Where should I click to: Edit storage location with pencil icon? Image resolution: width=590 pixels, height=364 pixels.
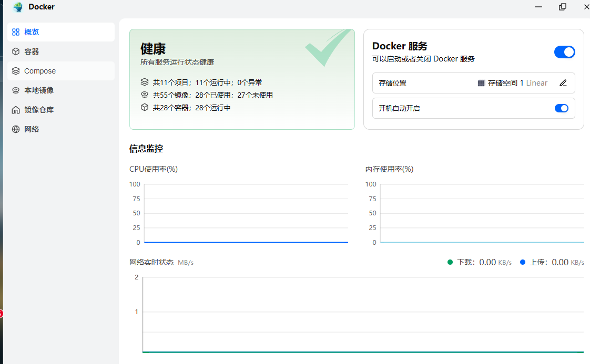point(563,83)
